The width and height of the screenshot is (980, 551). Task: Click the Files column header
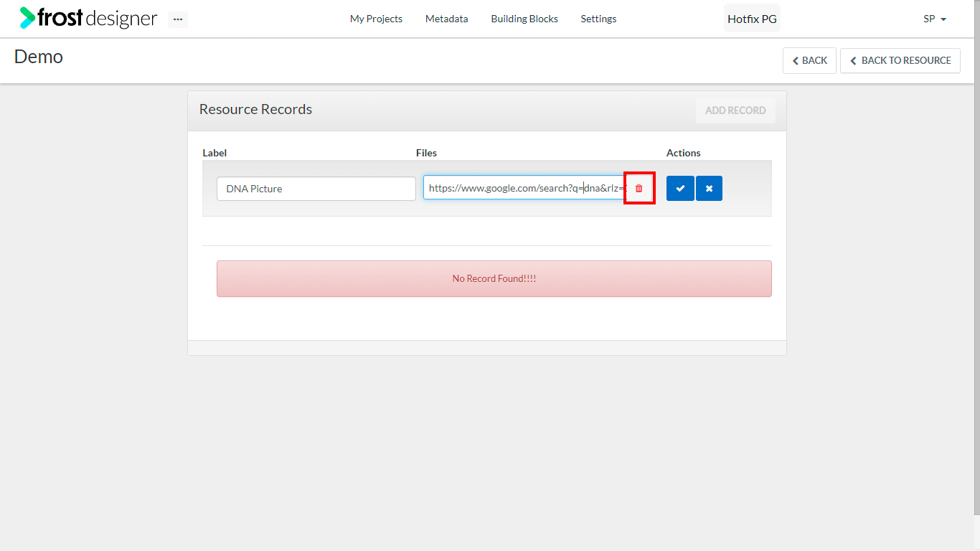[426, 153]
